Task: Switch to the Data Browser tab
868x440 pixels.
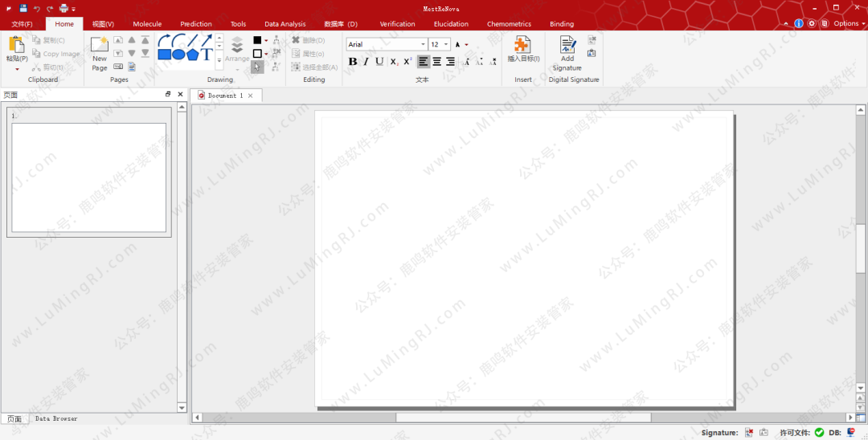Action: (x=56, y=418)
